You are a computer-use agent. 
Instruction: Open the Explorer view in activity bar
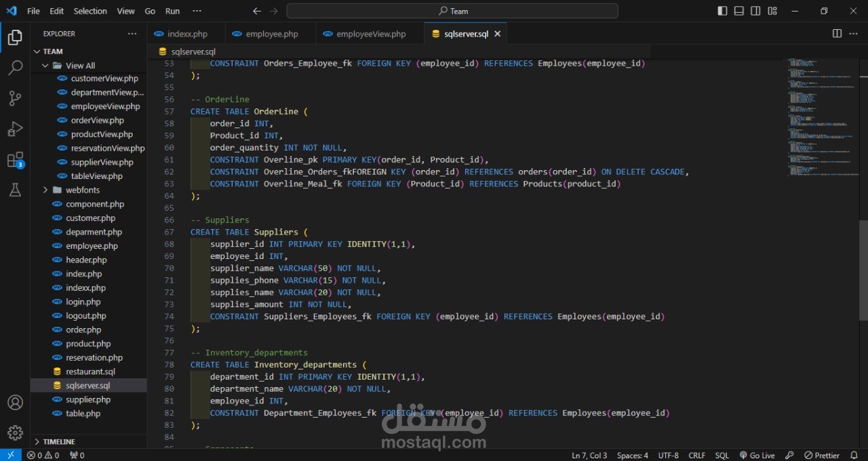15,39
